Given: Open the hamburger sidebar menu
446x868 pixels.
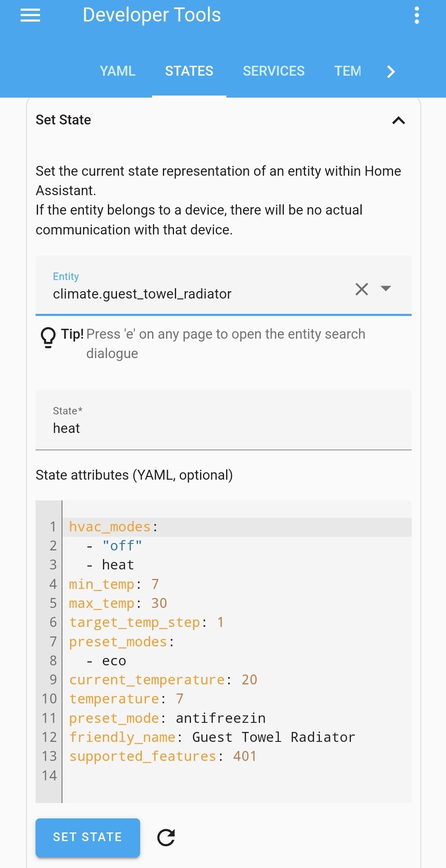Looking at the screenshot, I should point(30,15).
